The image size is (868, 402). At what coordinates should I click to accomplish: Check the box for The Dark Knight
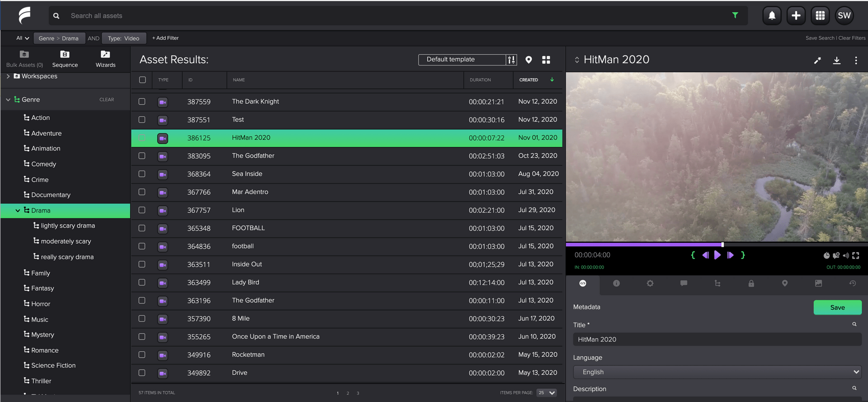(142, 102)
